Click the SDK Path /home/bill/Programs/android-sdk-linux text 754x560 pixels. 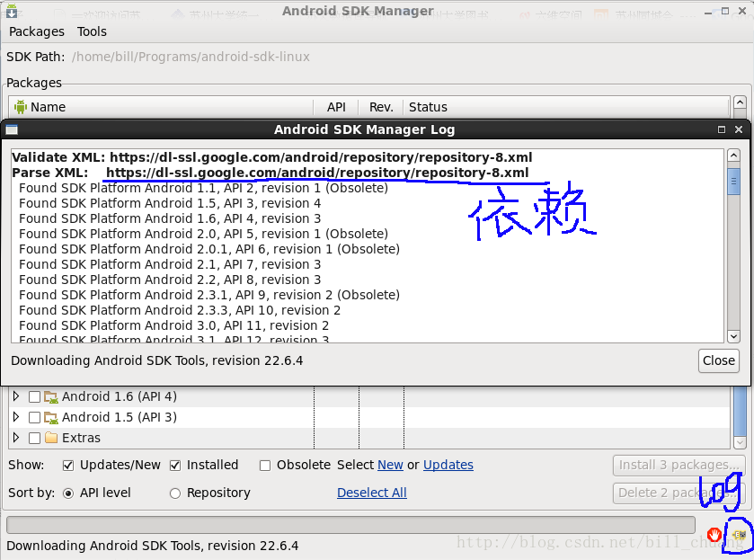coord(191,57)
